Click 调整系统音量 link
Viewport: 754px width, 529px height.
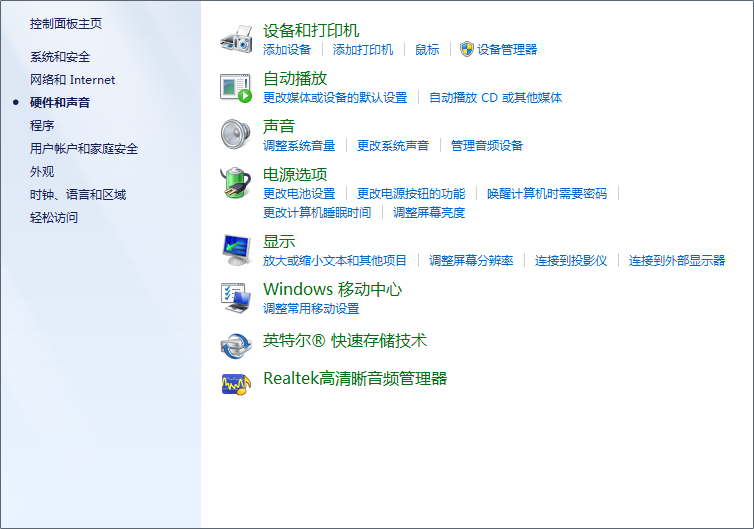tap(299, 146)
